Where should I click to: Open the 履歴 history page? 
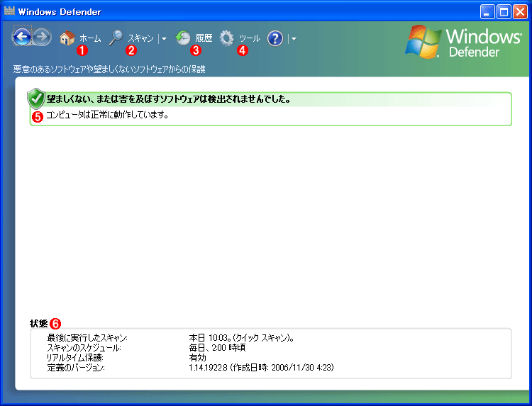(204, 38)
